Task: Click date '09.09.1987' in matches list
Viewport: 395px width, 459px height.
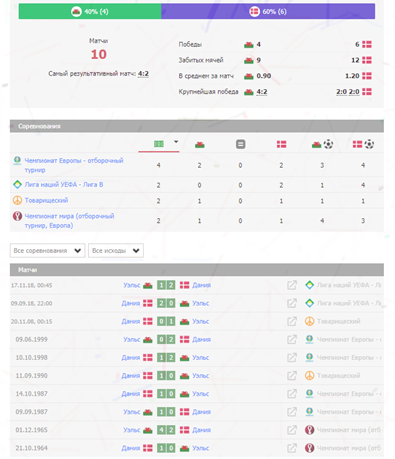Action: tap(31, 412)
